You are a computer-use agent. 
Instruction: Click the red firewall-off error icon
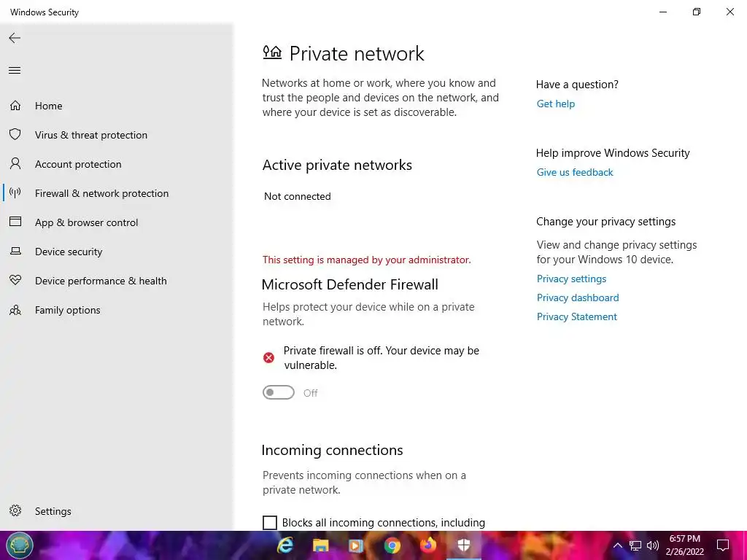point(268,357)
